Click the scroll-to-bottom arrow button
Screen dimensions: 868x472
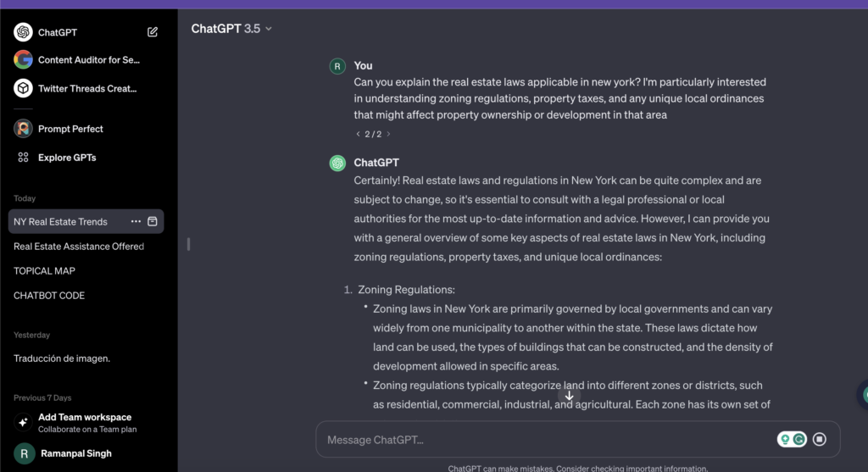click(x=570, y=396)
